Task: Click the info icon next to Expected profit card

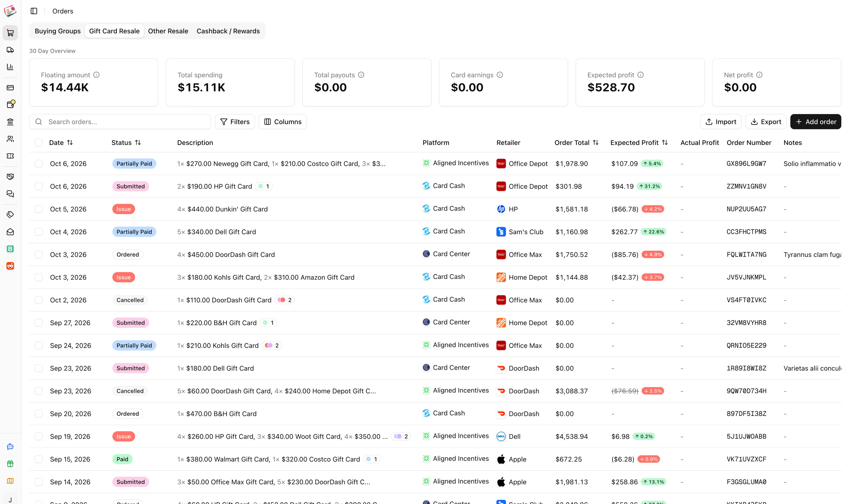Action: [x=640, y=75]
